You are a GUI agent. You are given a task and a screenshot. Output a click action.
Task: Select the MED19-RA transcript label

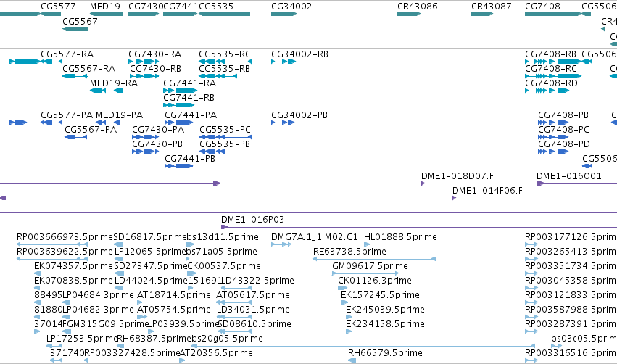click(114, 83)
